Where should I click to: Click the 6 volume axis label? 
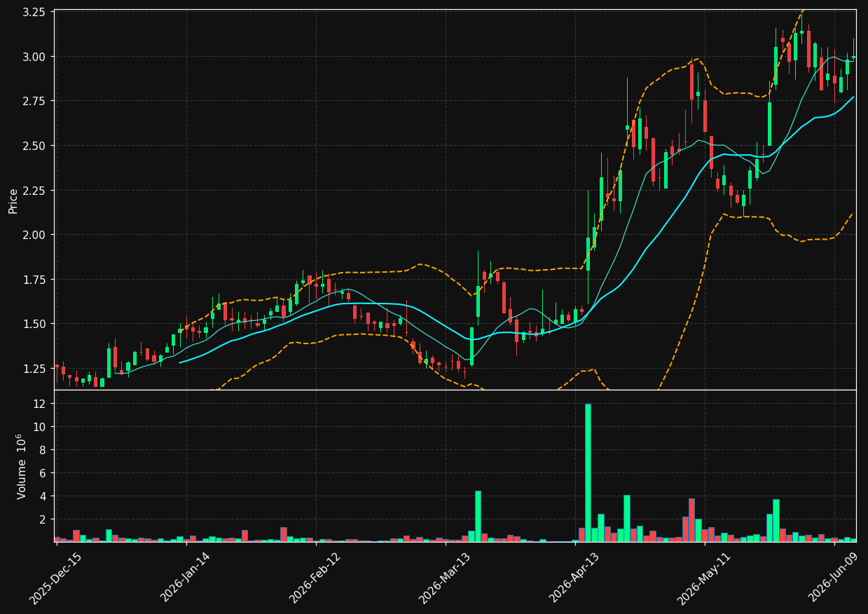43,473
